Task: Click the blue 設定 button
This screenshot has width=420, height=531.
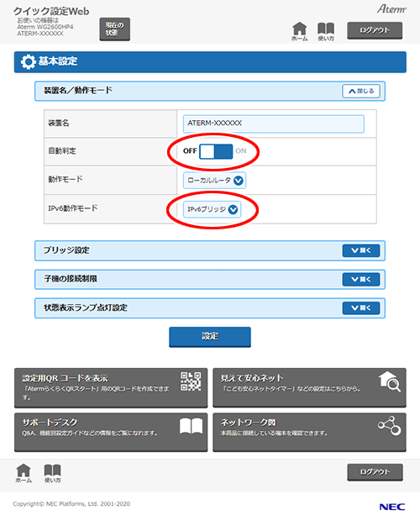Action: (x=210, y=337)
